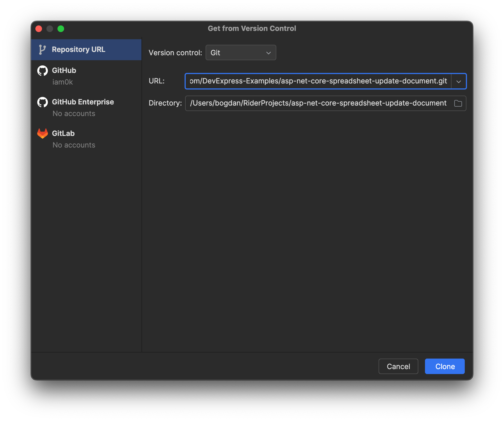Click 'No accounts' under GitHub Enterprise
The height and width of the screenshot is (421, 504).
[x=74, y=114]
